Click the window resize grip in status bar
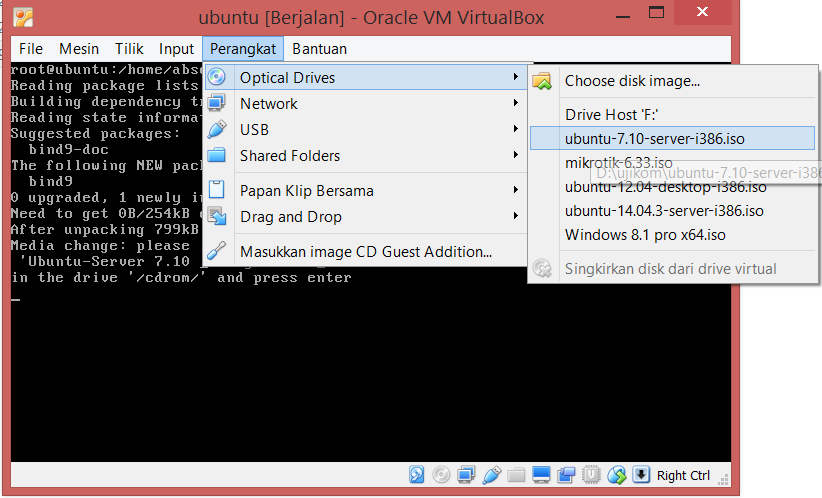The width and height of the screenshot is (822, 498). pyautogui.click(x=723, y=479)
